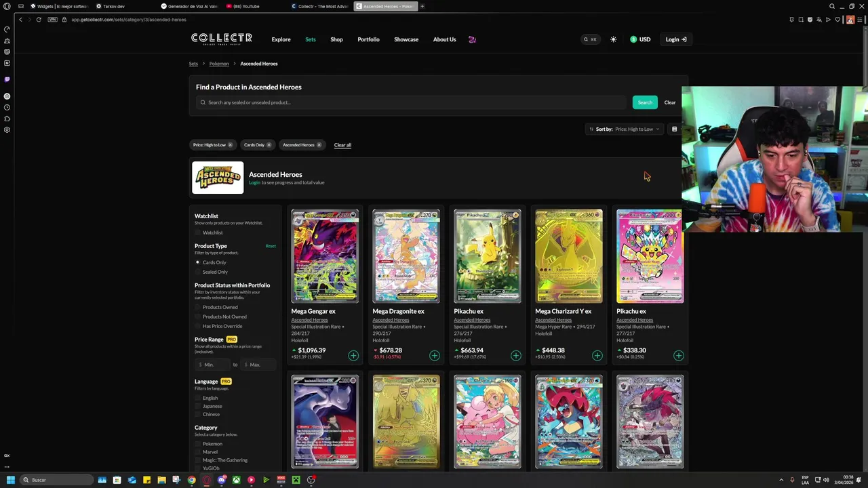
Task: Open the About Us menu item
Action: pyautogui.click(x=444, y=39)
